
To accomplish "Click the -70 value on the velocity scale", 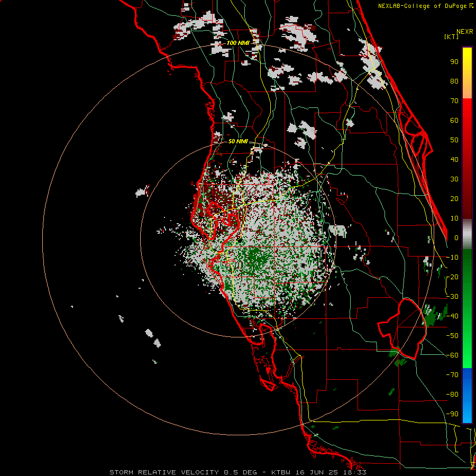I will (x=452, y=375).
